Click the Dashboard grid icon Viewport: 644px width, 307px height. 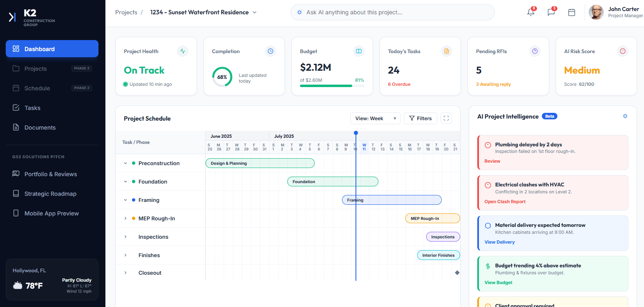click(x=16, y=49)
